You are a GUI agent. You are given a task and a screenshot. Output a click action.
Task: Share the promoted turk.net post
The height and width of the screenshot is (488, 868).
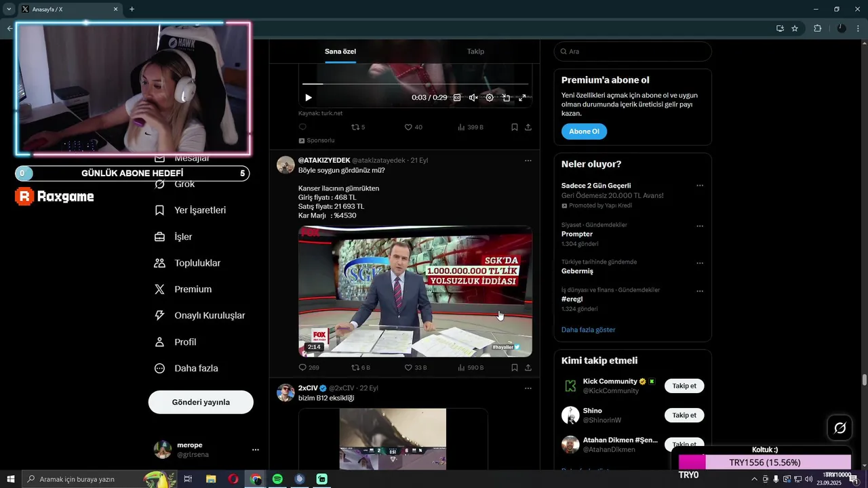528,127
